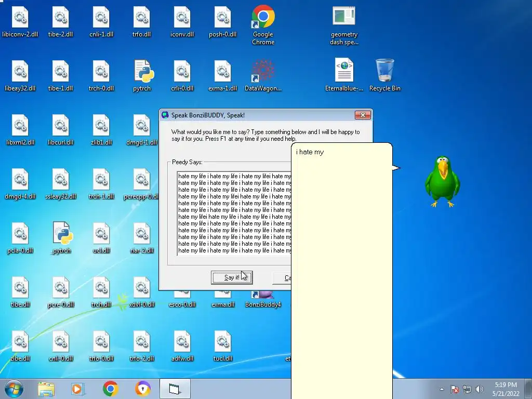Open the Windows Start menu

pyautogui.click(x=14, y=389)
